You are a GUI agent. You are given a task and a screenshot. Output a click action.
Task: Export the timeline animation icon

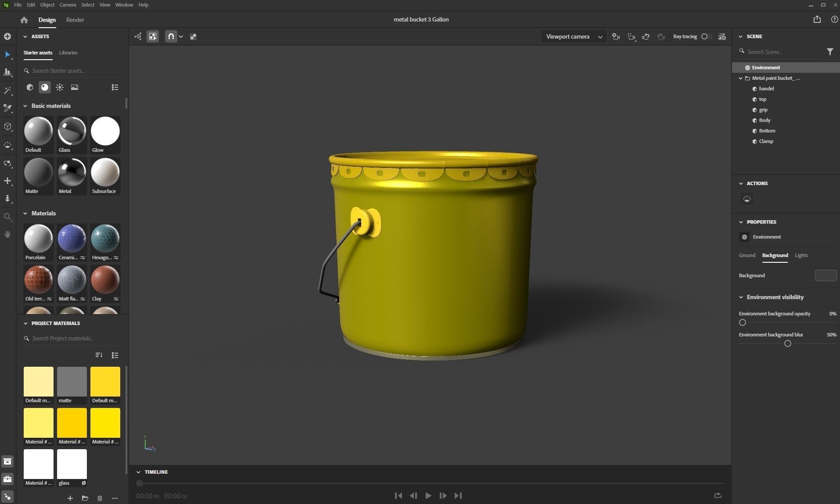(718, 495)
